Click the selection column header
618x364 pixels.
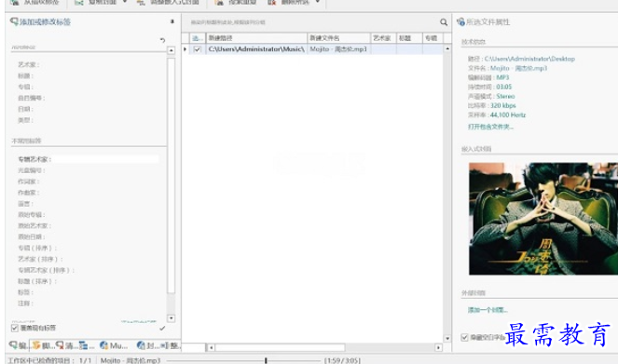pyautogui.click(x=198, y=38)
